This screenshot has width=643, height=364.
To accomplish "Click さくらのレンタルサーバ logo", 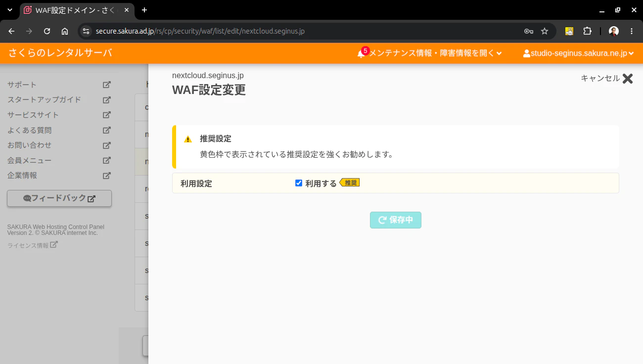I will click(60, 53).
